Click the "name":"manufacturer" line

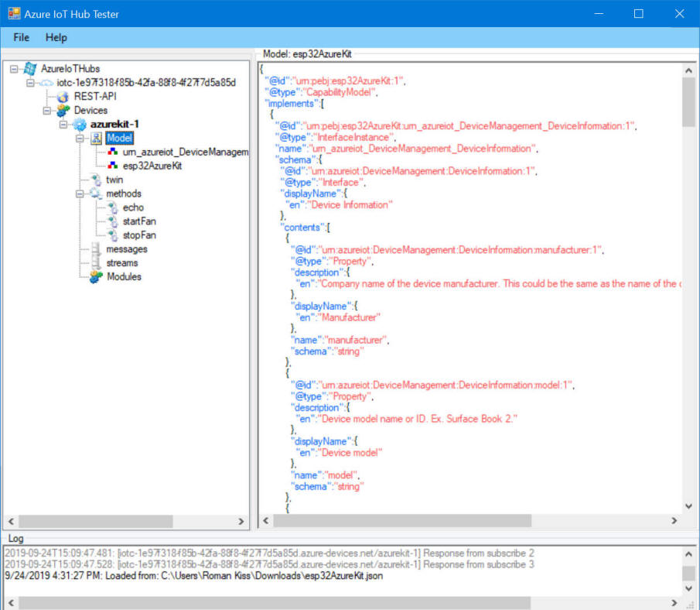(340, 340)
